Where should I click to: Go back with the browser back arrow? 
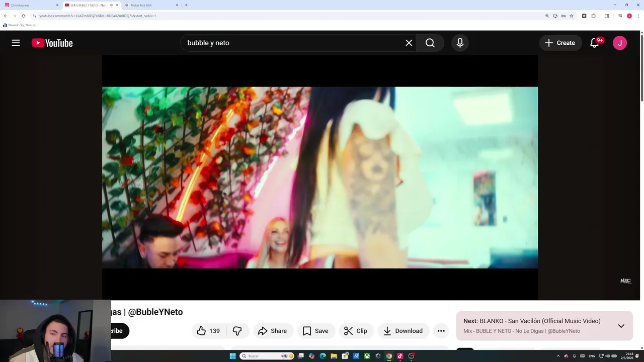[6, 16]
